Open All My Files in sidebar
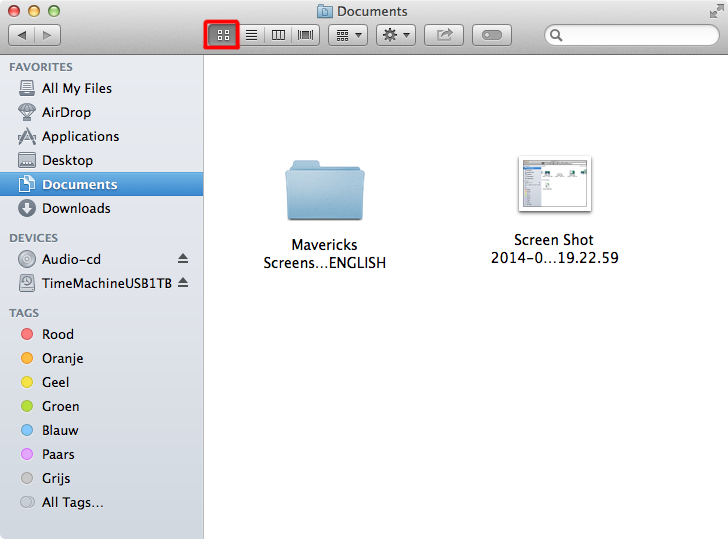This screenshot has width=728, height=539. point(101,88)
